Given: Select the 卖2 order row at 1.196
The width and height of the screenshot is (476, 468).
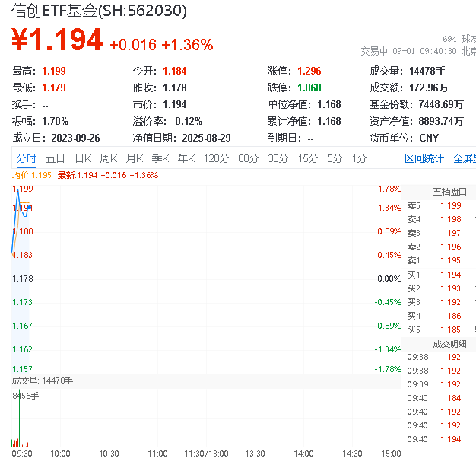Looking at the screenshot, I should pyautogui.click(x=440, y=247).
